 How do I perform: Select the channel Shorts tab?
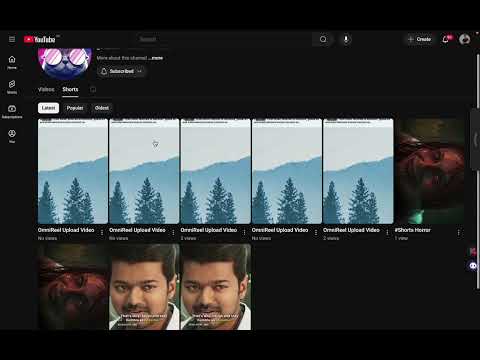70,89
